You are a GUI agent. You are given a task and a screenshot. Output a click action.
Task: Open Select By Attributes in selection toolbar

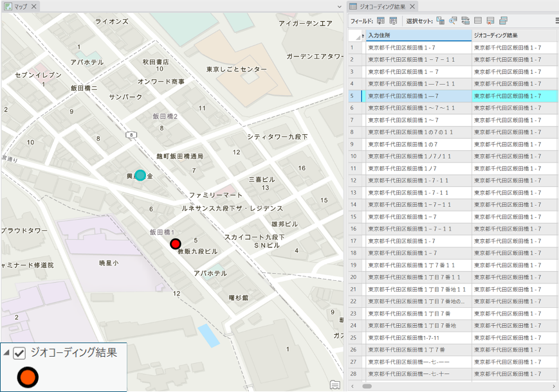click(x=441, y=21)
